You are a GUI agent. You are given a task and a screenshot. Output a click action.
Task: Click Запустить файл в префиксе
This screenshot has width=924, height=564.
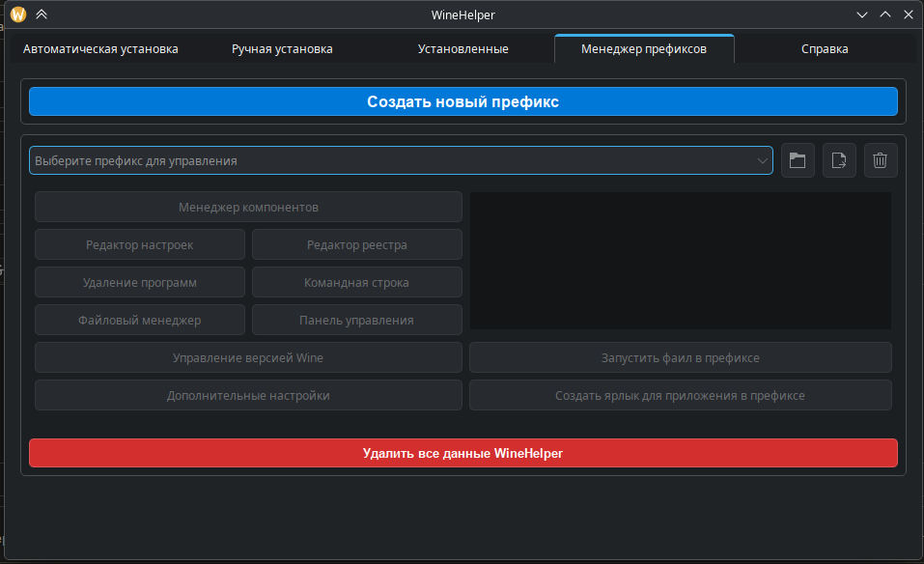tap(680, 358)
